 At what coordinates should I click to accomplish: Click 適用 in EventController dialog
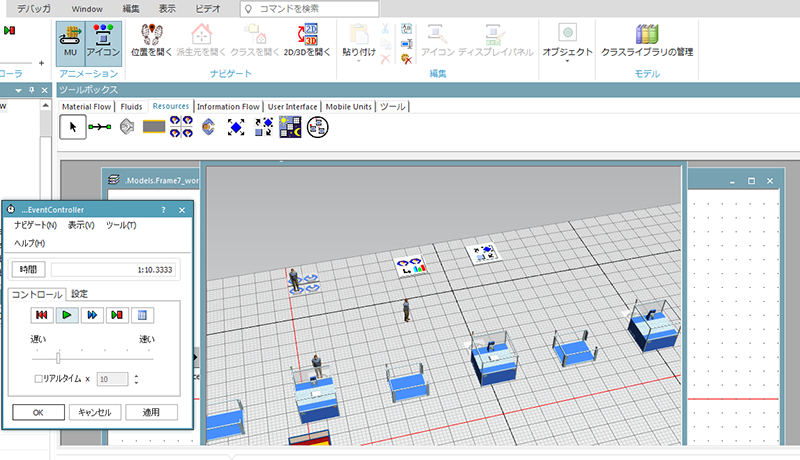pos(152,412)
